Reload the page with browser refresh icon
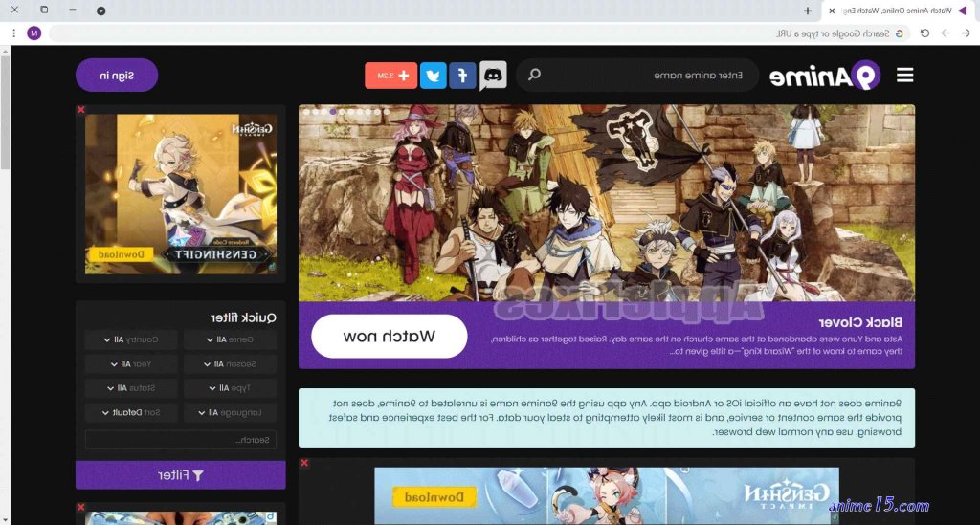 click(x=924, y=33)
